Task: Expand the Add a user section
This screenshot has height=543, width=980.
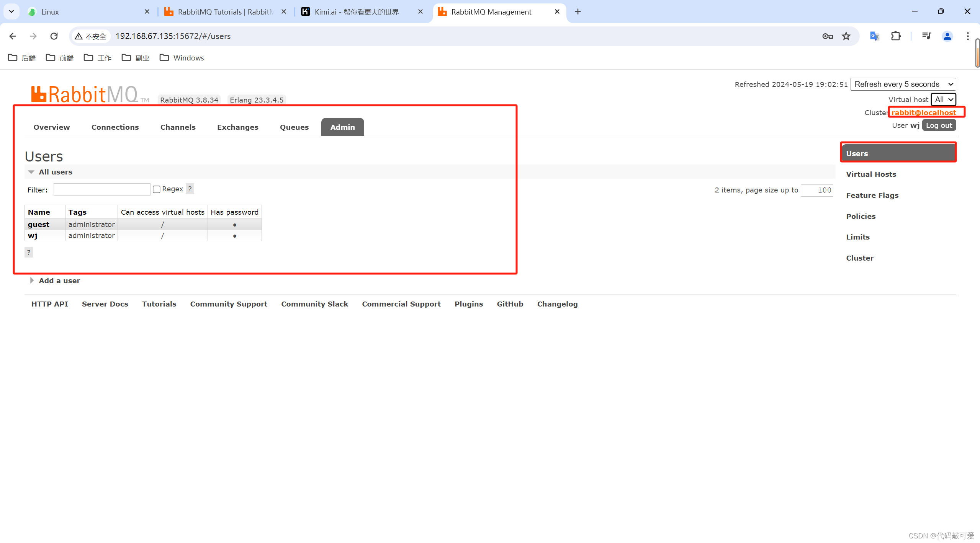Action: pyautogui.click(x=59, y=280)
